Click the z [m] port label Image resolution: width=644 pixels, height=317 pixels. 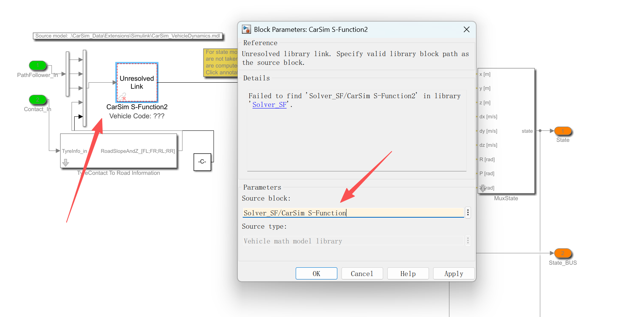click(x=485, y=102)
